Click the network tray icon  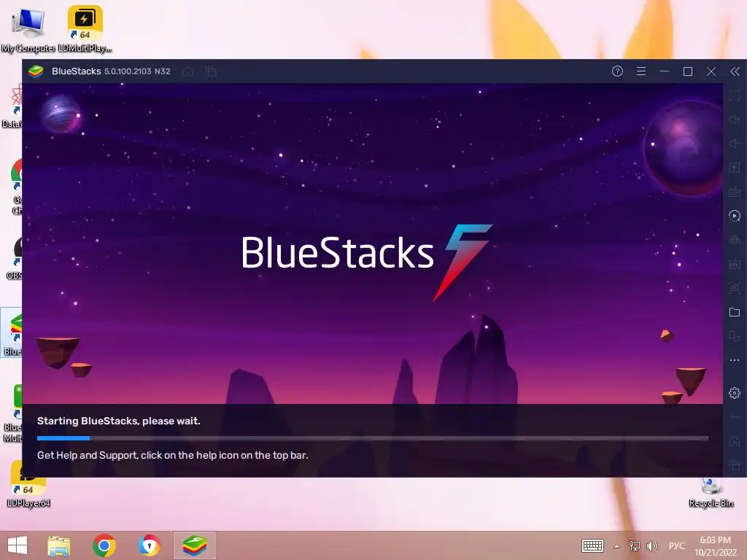point(635,545)
